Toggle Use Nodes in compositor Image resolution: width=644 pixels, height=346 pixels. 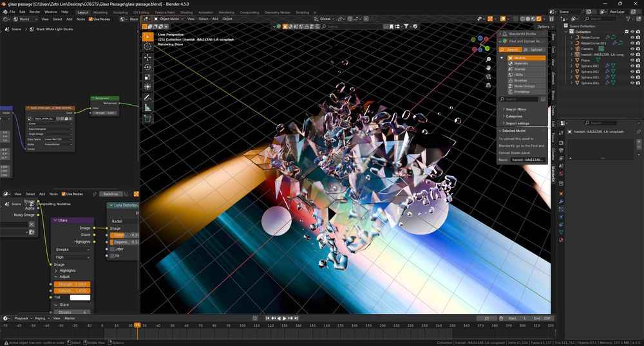(x=64, y=194)
